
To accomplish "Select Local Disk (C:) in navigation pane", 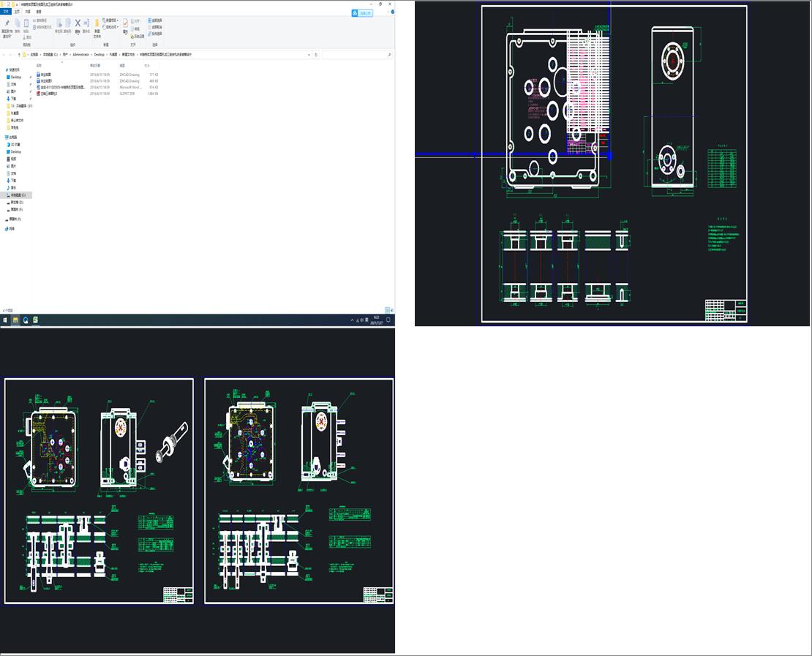I will [17, 195].
